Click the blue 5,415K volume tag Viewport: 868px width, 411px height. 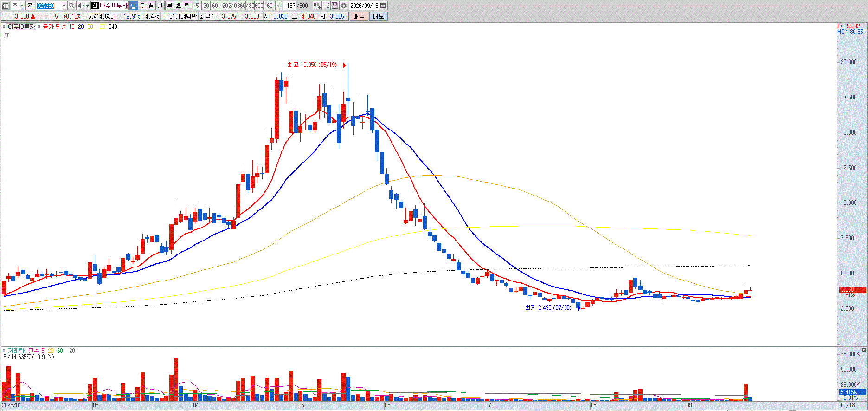852,392
